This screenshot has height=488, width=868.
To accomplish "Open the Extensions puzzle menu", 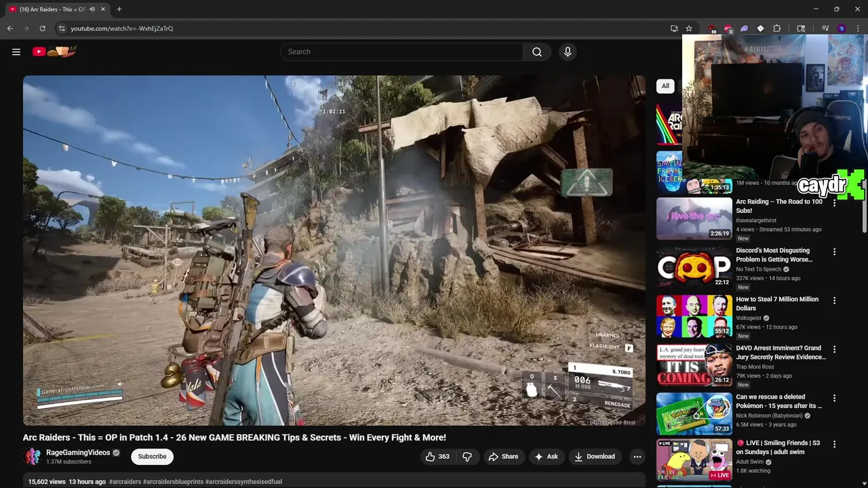I will [x=777, y=28].
